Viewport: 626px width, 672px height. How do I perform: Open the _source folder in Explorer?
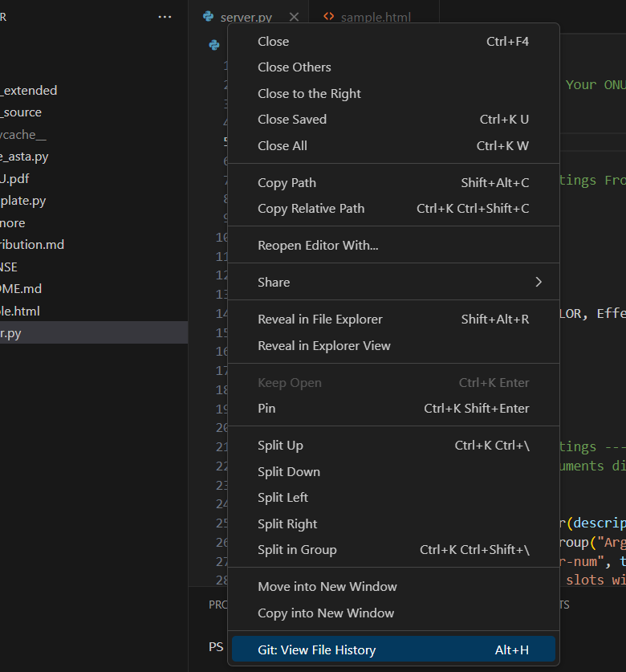(94, 112)
